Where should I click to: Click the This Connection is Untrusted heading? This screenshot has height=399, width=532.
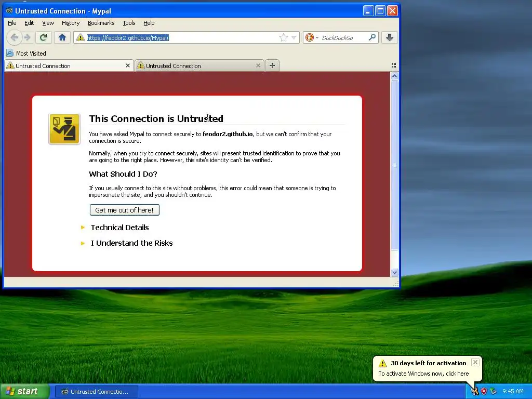pyautogui.click(x=156, y=119)
